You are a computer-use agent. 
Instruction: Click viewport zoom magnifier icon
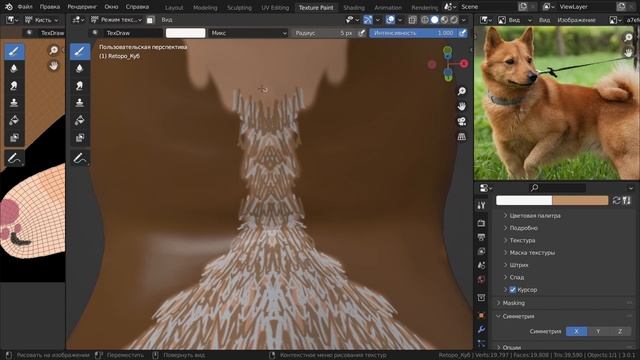coord(462,91)
